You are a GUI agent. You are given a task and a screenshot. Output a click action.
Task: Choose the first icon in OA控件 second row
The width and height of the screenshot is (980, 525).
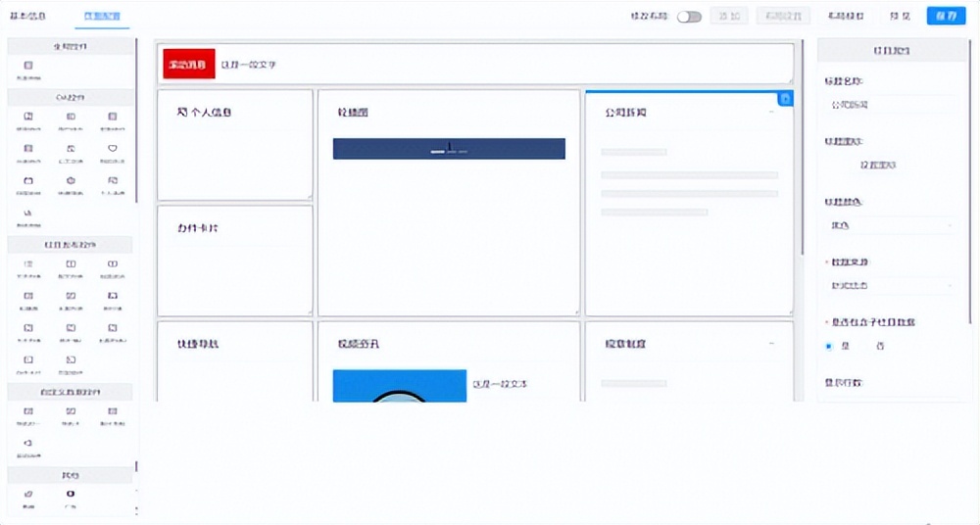tap(28, 149)
